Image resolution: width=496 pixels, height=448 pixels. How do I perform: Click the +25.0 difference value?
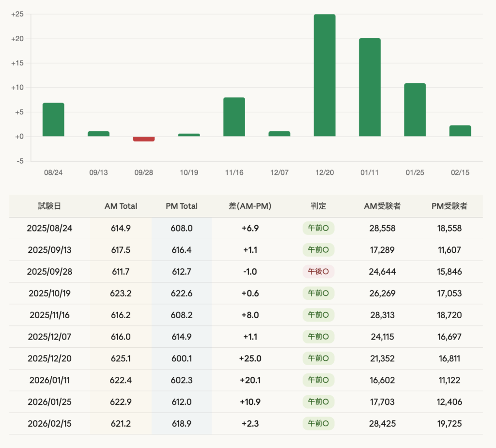coord(250,358)
